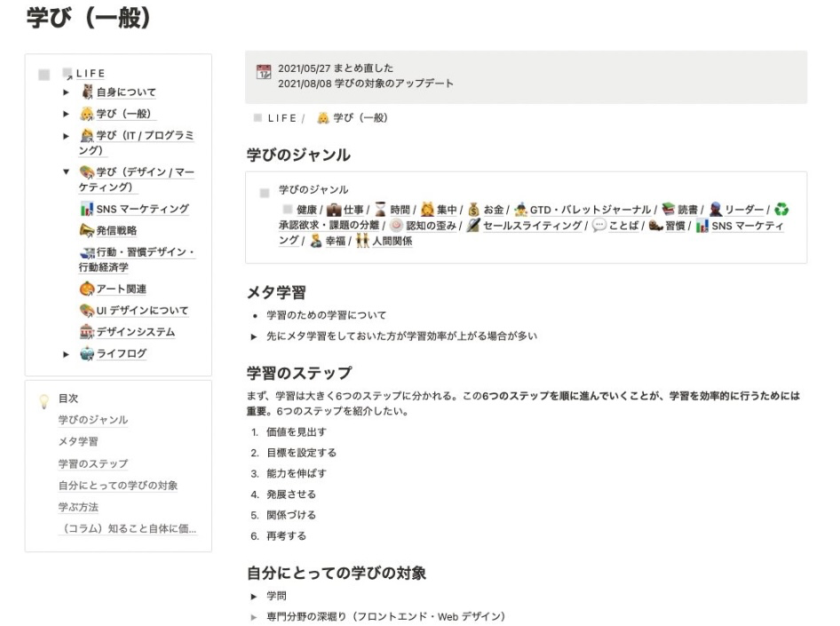
Task: Open 自身について page in sidebar
Action: click(126, 92)
